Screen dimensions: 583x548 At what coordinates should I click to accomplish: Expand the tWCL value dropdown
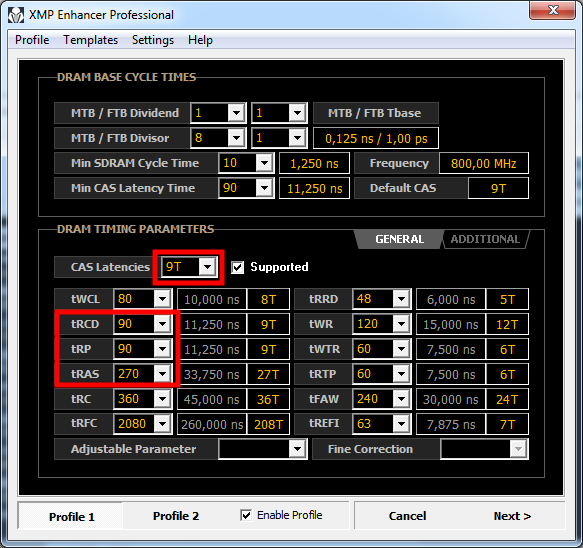pyautogui.click(x=162, y=299)
